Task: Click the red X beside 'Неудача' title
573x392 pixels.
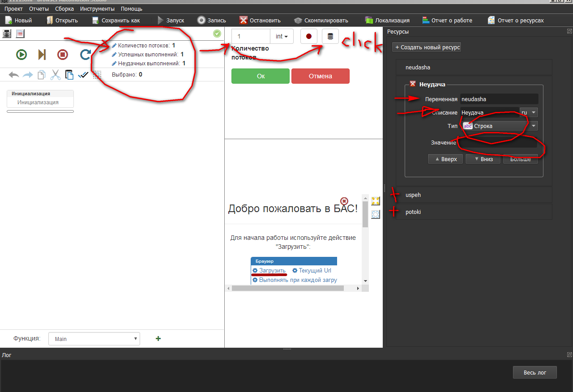Action: point(413,84)
